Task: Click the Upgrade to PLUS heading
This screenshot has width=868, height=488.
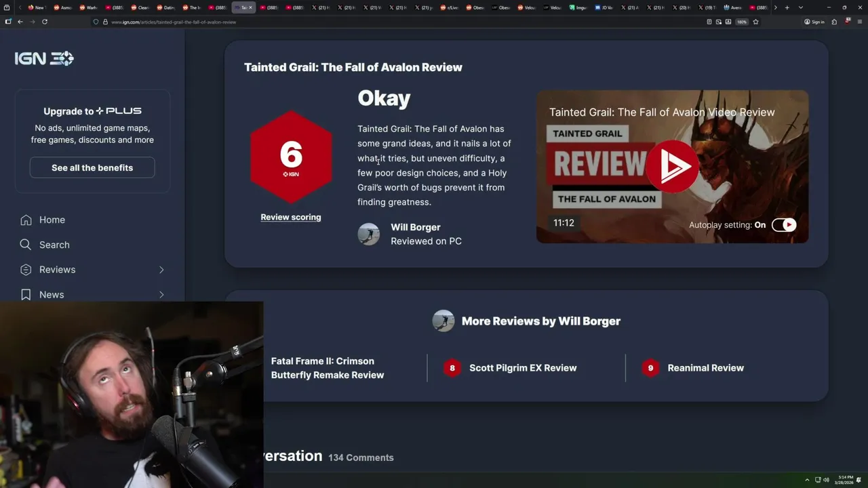Action: point(92,111)
